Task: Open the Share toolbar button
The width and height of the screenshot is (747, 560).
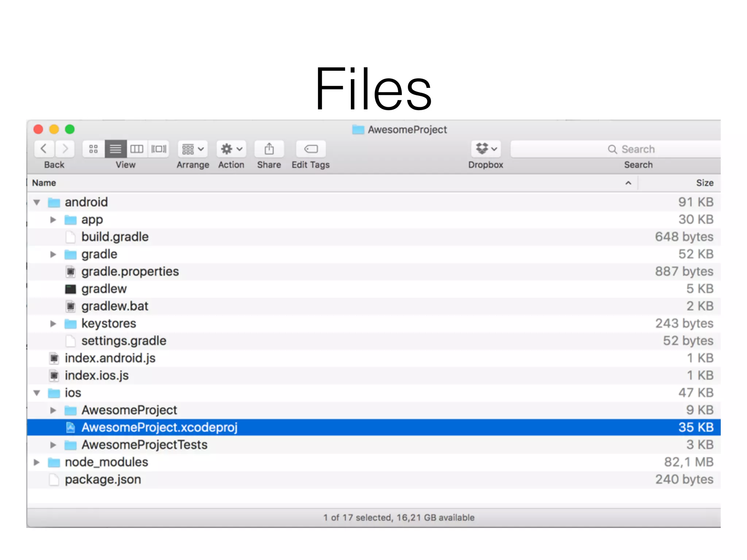Action: point(269,149)
